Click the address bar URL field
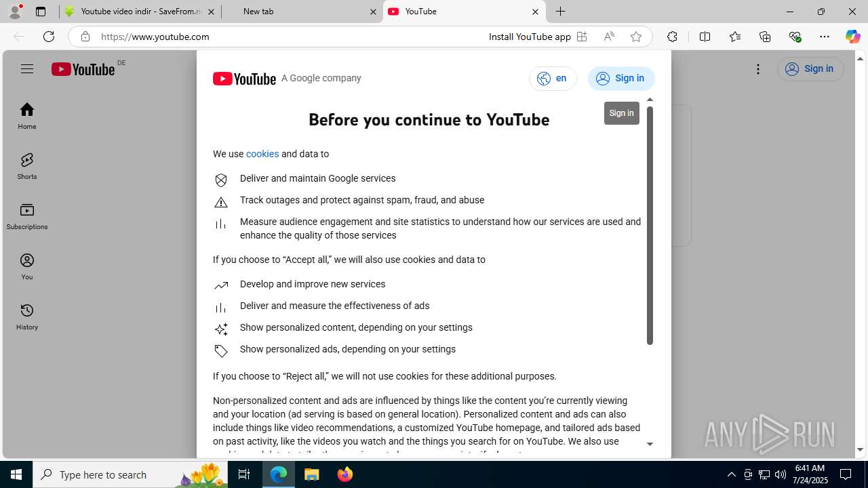 pos(292,37)
